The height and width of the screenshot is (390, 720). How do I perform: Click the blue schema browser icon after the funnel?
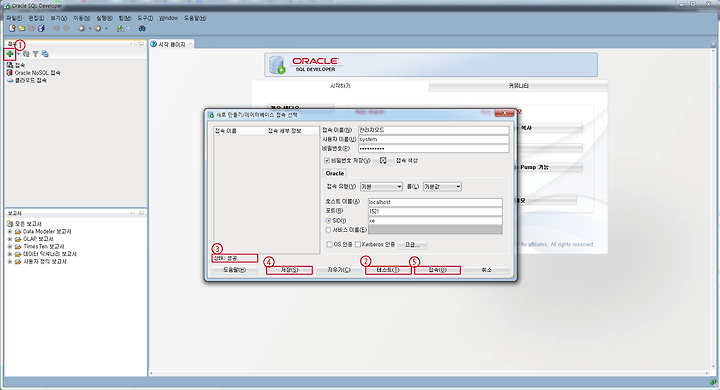(45, 54)
